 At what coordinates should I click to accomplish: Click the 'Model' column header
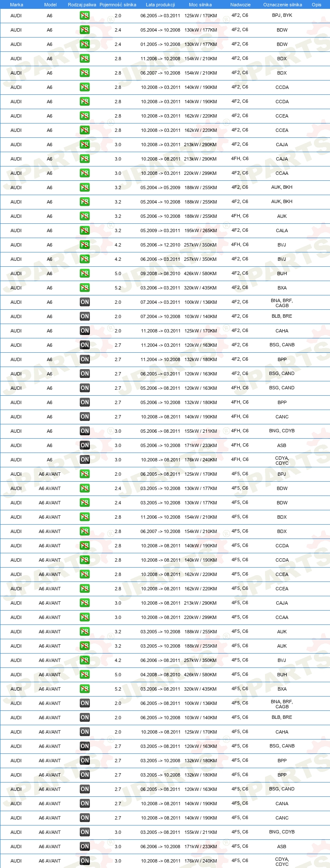coord(50,5)
